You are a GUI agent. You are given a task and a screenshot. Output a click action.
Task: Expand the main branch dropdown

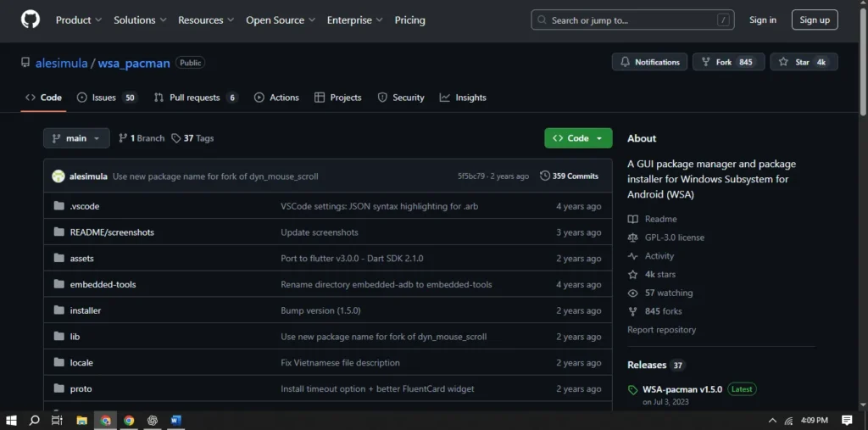coord(76,138)
